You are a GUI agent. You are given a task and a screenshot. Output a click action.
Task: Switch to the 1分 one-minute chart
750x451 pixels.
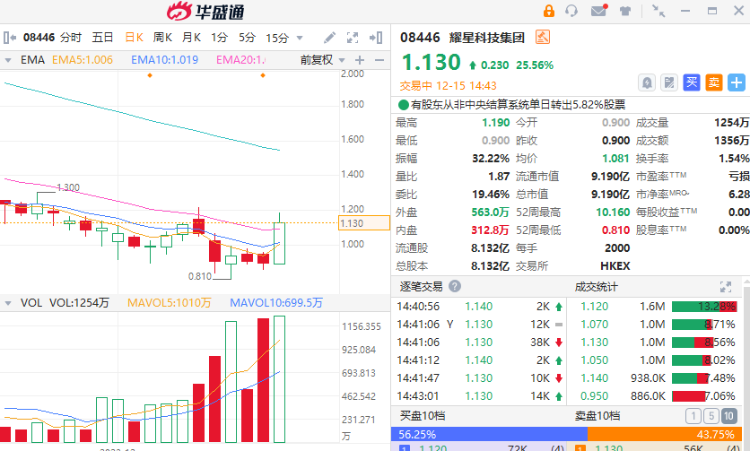220,37
